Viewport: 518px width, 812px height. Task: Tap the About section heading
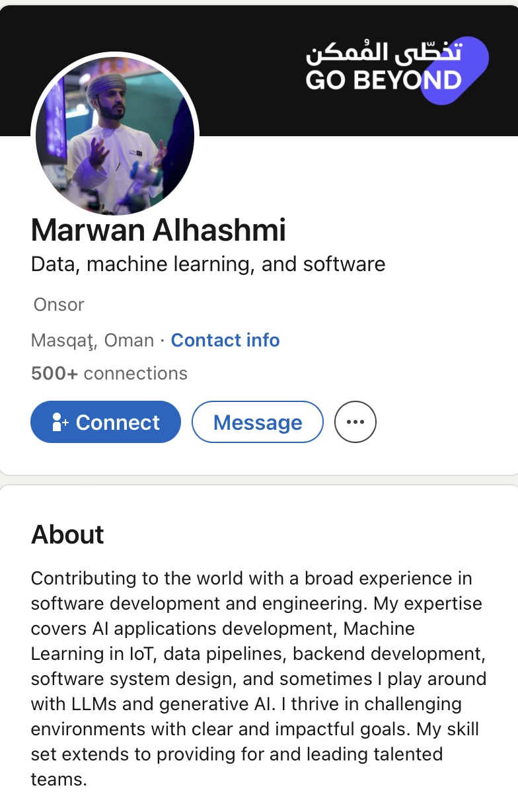[67, 534]
